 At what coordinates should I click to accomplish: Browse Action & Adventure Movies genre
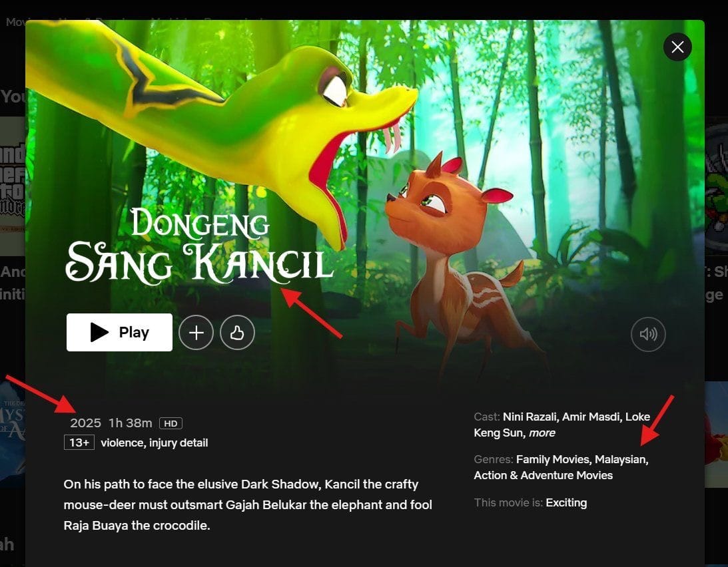click(544, 475)
